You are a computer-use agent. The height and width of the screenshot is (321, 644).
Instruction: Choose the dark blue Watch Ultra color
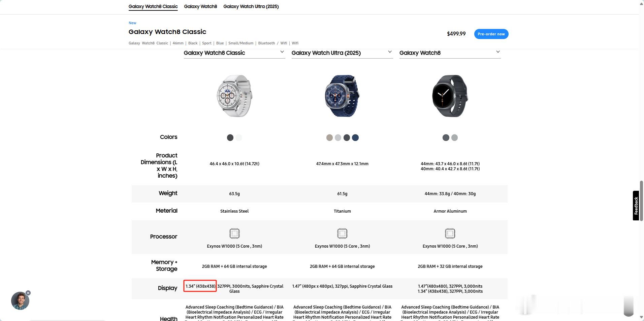pos(355,138)
